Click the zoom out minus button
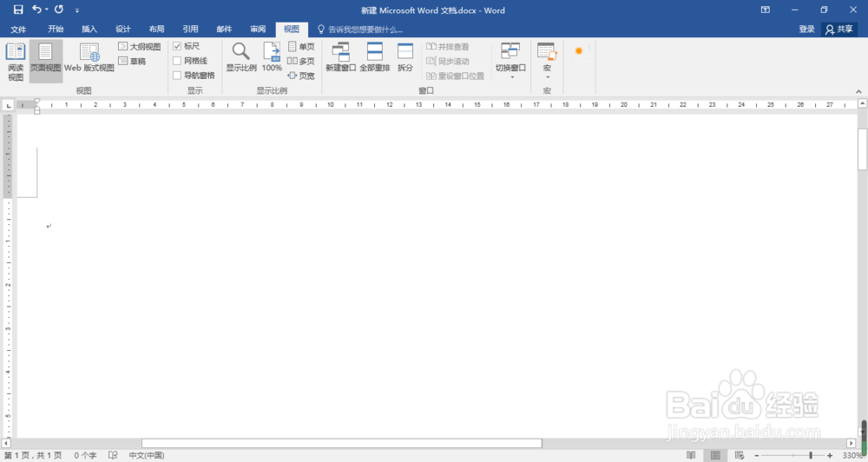Viewport: 868px width, 462px height. (757, 455)
